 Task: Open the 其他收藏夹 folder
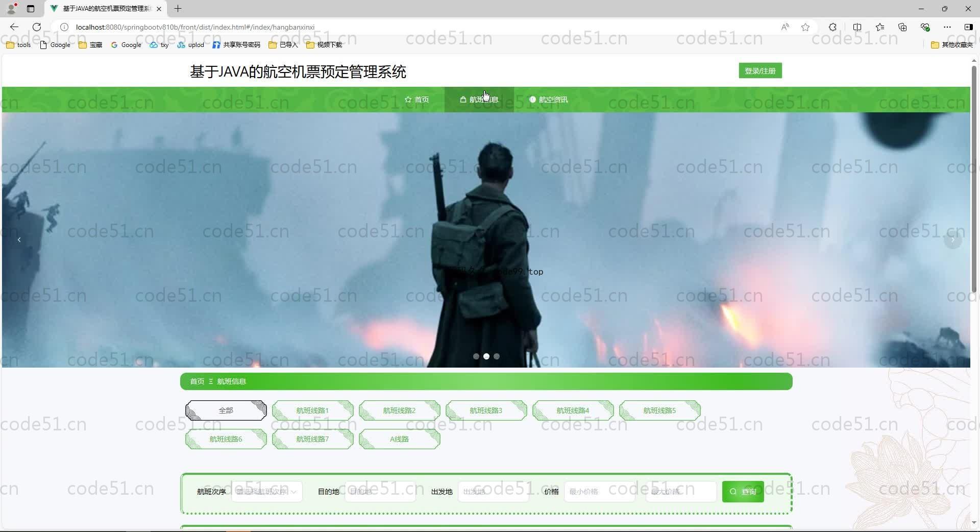952,45
